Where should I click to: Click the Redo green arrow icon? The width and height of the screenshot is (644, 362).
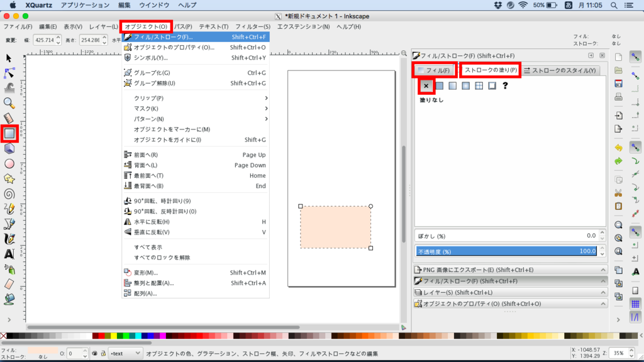tap(618, 162)
